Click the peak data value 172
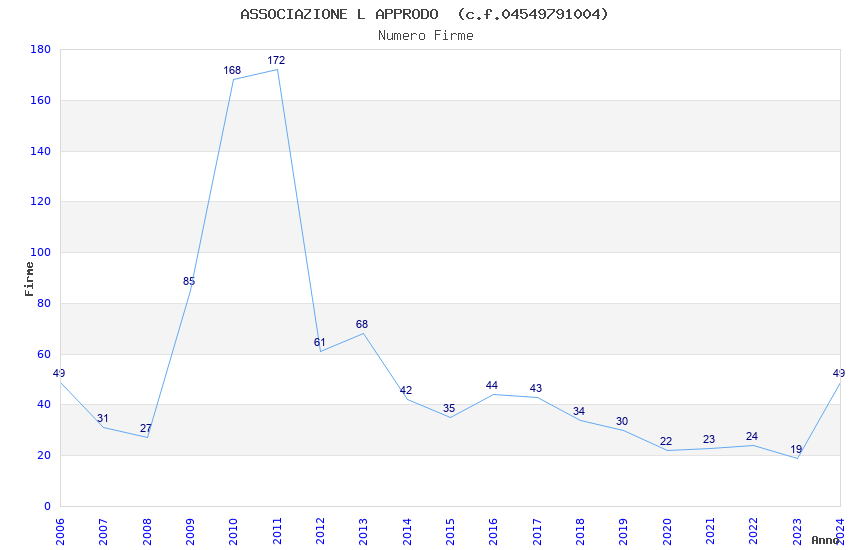This screenshot has height=550, width=850. 276,60
